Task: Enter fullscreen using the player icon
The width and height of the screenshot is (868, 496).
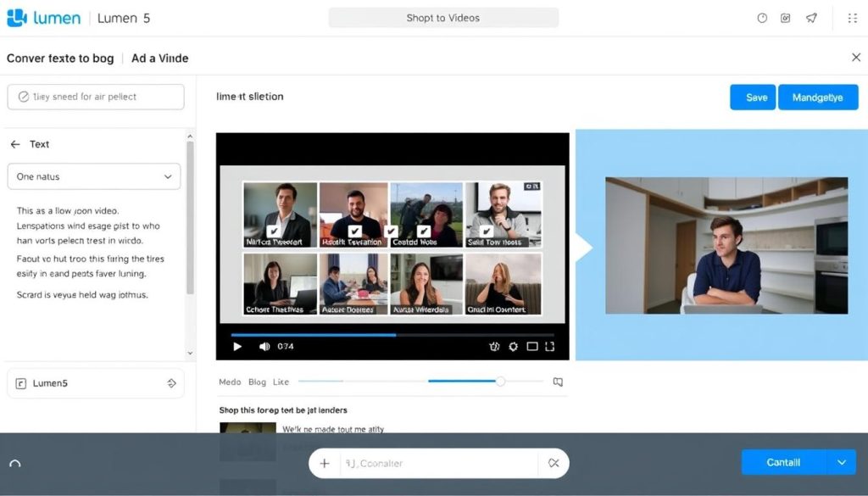Action: click(x=550, y=347)
